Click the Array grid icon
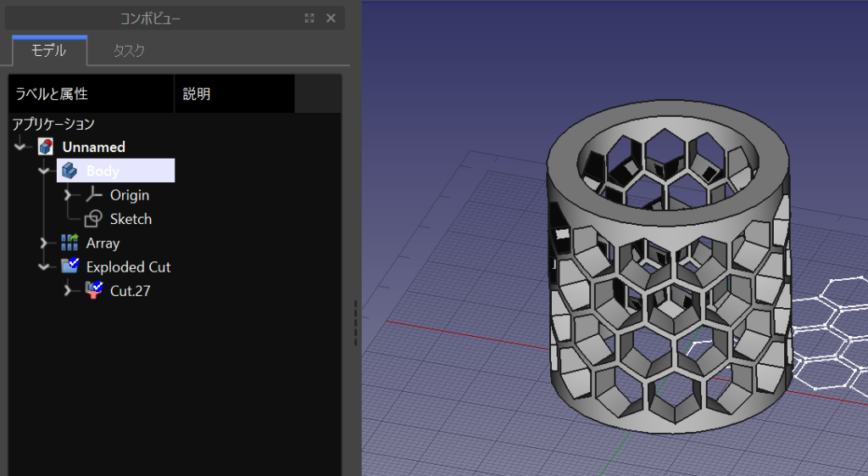868x476 pixels. tap(70, 243)
